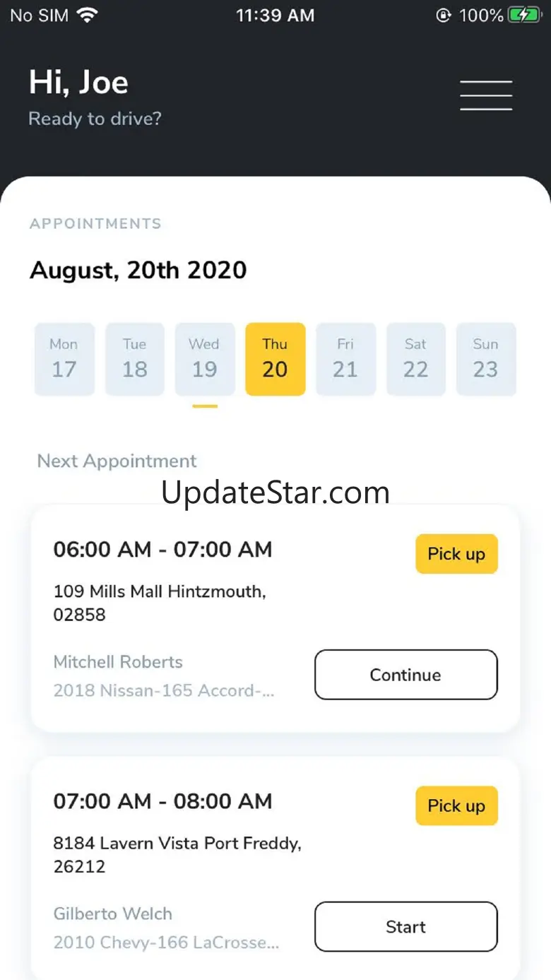Tap Pick up badge on 06:00 AM appointment
The image size is (551, 980).
(456, 554)
